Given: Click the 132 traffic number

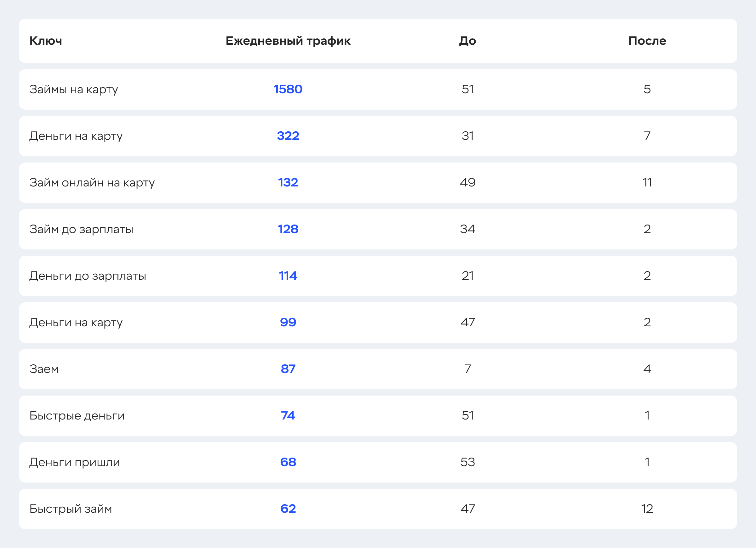Looking at the screenshot, I should point(288,183).
